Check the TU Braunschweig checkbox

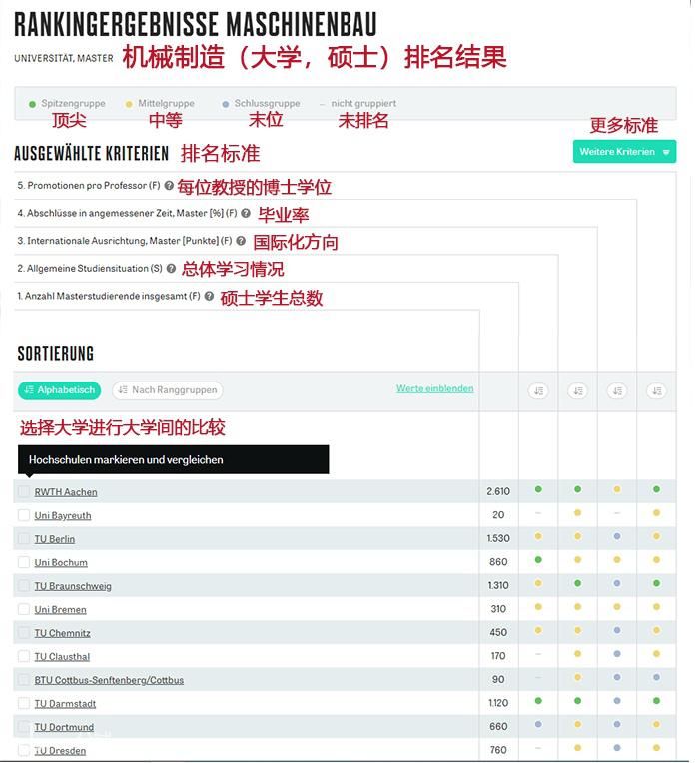tap(24, 586)
